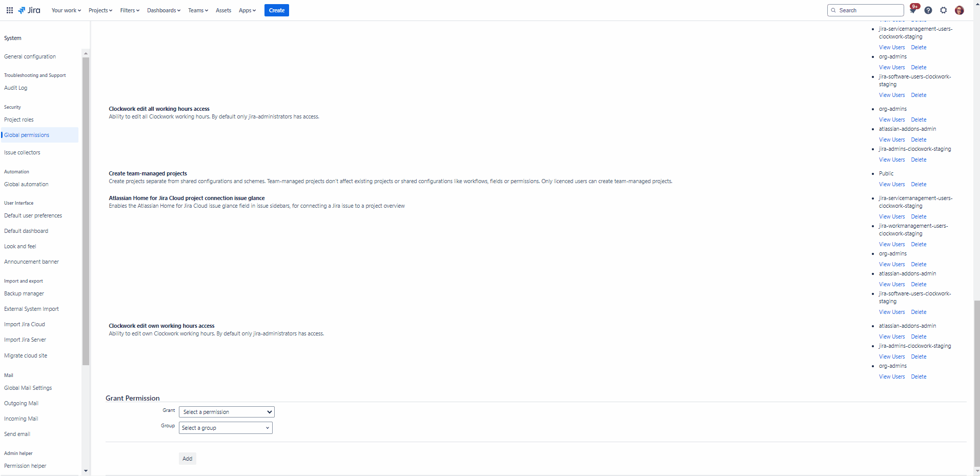Open the Select a permission dropdown
This screenshot has width=980, height=476.
226,411
